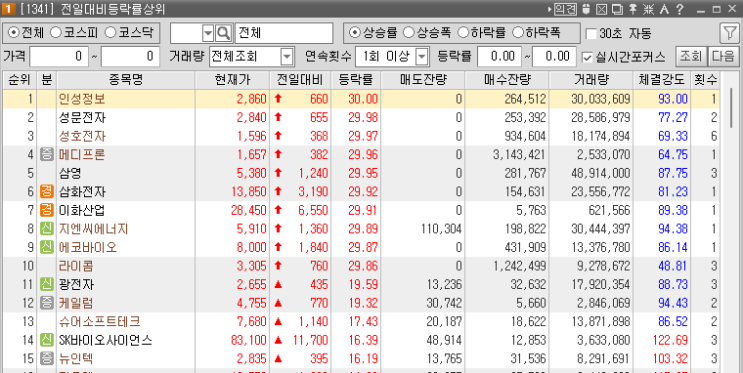Select the 상승폭 radio button
Image resolution: width=743 pixels, height=373 pixels.
(408, 33)
